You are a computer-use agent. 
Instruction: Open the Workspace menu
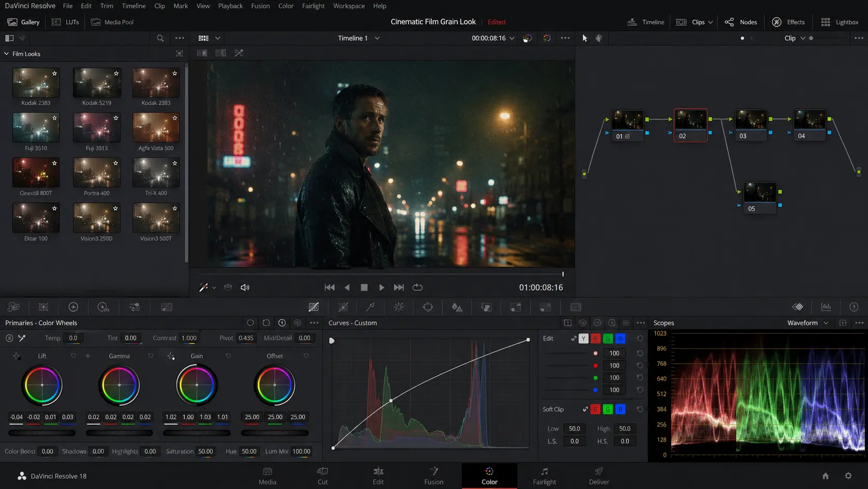pyautogui.click(x=349, y=6)
